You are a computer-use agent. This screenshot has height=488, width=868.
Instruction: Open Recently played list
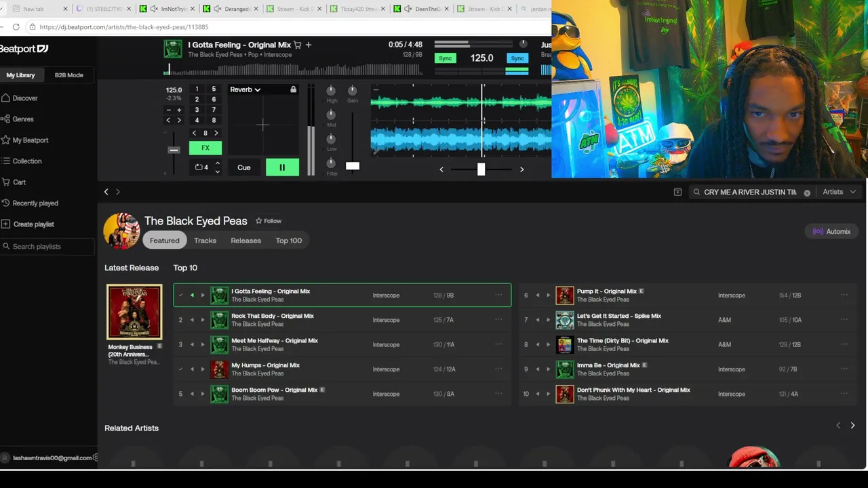tap(35, 203)
